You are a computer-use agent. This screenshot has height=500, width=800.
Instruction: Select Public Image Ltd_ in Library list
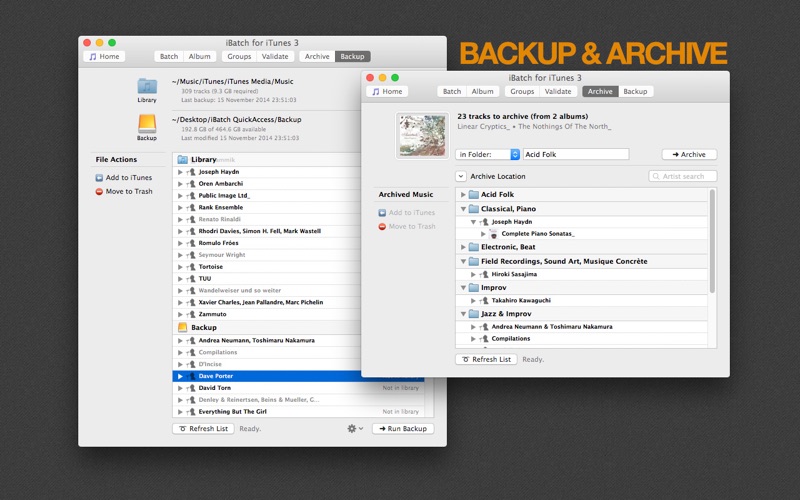coord(266,195)
